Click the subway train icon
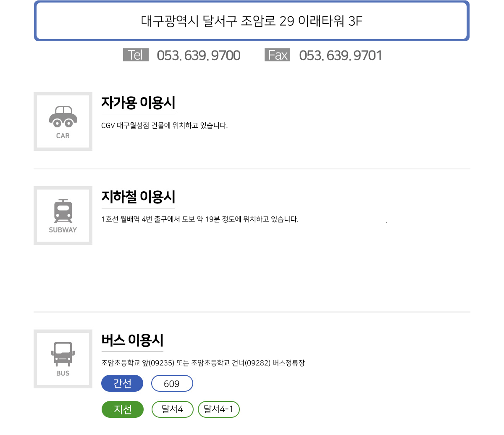Image resolution: width=504 pixels, height=435 pixels. coord(63,211)
